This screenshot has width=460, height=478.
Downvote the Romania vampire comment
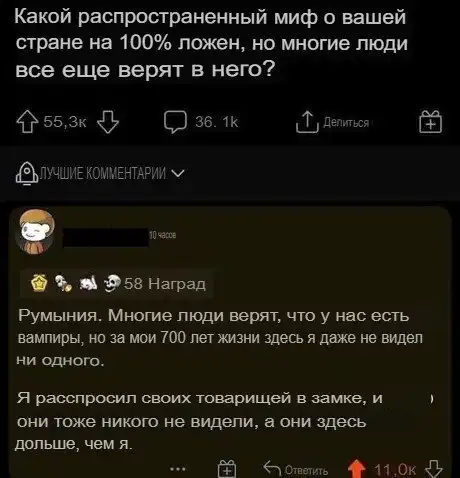tap(434, 469)
